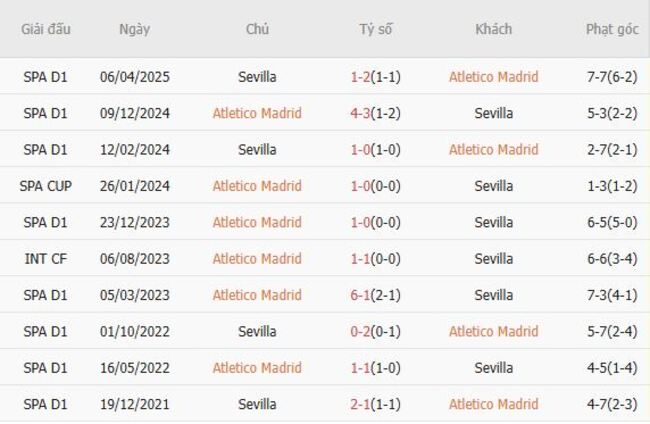The width and height of the screenshot is (650, 424).
Task: Select Atletico Madrid in the 16/05/2022 row
Action: click(x=257, y=368)
